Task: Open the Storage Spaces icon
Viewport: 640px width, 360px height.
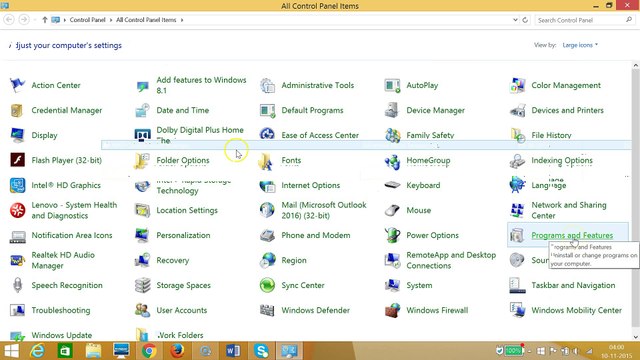Action: [x=142, y=285]
